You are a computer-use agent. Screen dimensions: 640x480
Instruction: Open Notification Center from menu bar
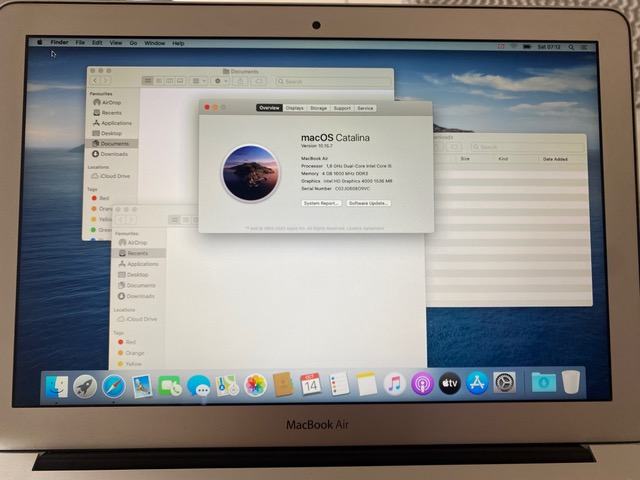click(x=584, y=47)
